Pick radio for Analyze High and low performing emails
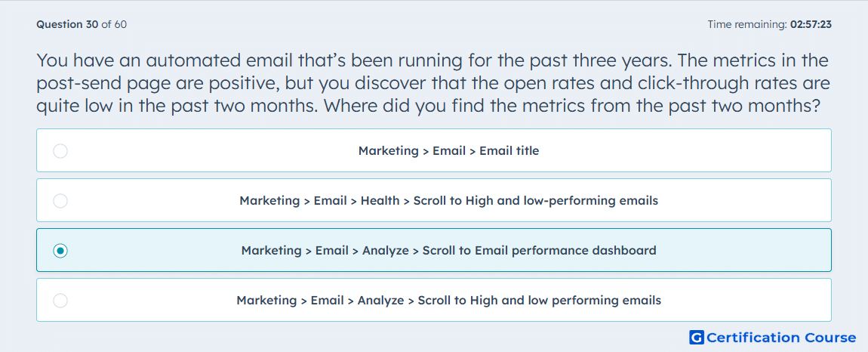Image resolution: width=868 pixels, height=352 pixels. [60, 301]
